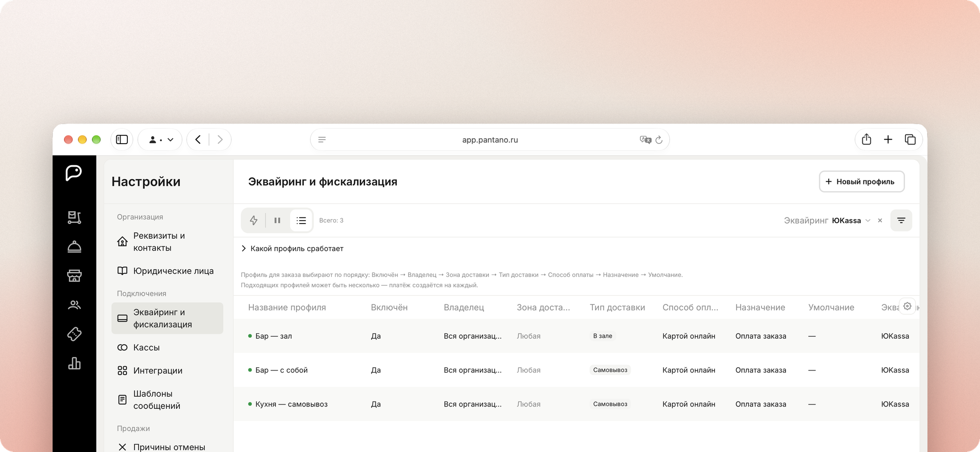The width and height of the screenshot is (980, 452).
Task: Click the Тип доставки column header
Action: 617,307
